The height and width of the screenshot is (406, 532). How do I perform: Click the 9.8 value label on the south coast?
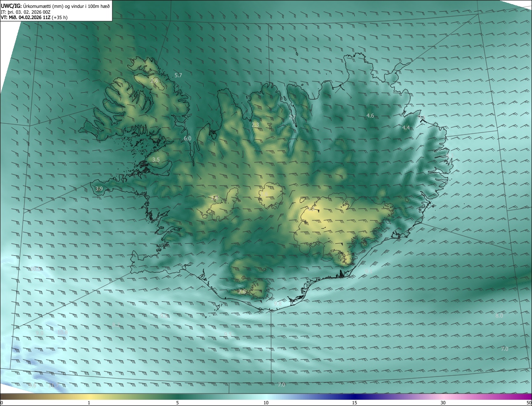(278, 304)
